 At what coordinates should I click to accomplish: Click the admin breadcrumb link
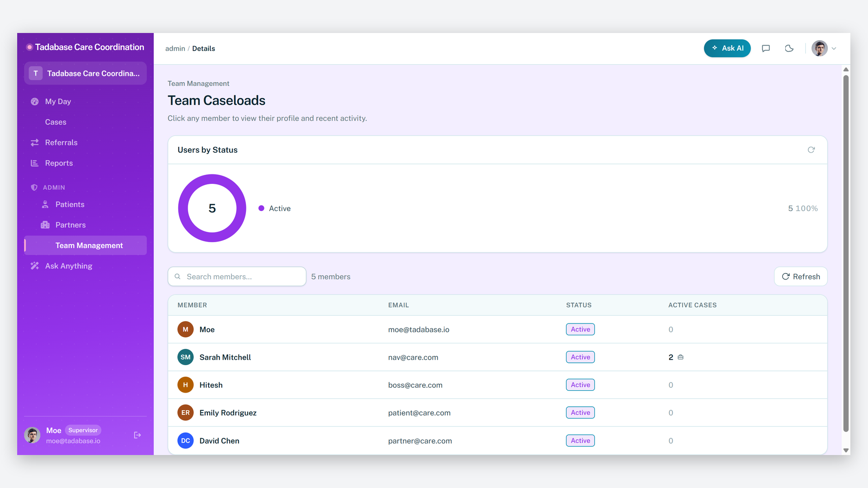click(175, 48)
